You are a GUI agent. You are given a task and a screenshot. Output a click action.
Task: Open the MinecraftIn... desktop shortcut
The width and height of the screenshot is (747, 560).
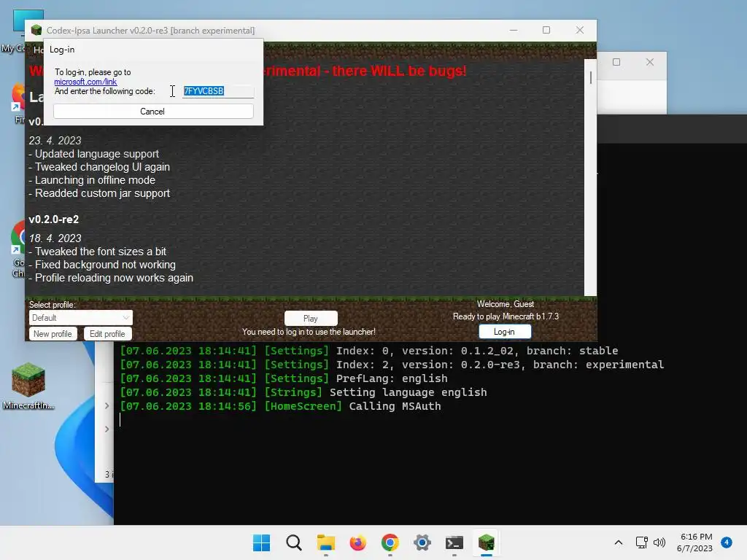[x=28, y=386]
